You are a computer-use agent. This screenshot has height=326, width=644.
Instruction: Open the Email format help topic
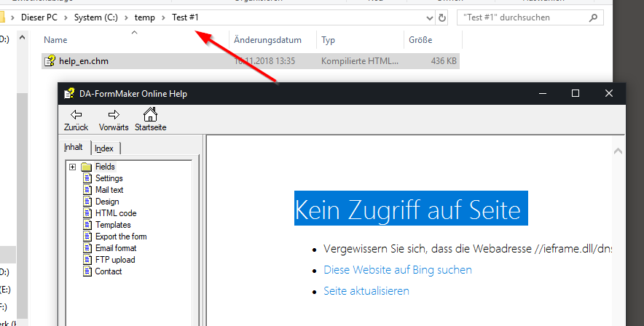tap(116, 248)
